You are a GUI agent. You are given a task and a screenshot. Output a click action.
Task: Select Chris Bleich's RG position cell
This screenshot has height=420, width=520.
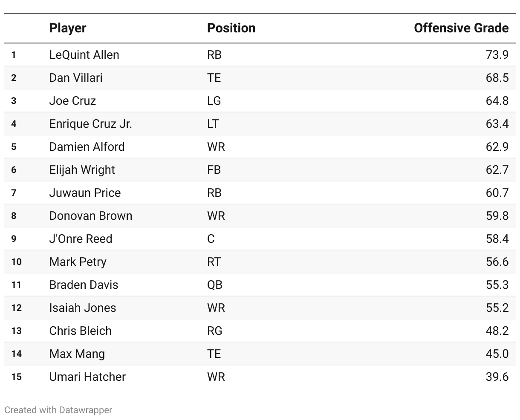pos(215,331)
